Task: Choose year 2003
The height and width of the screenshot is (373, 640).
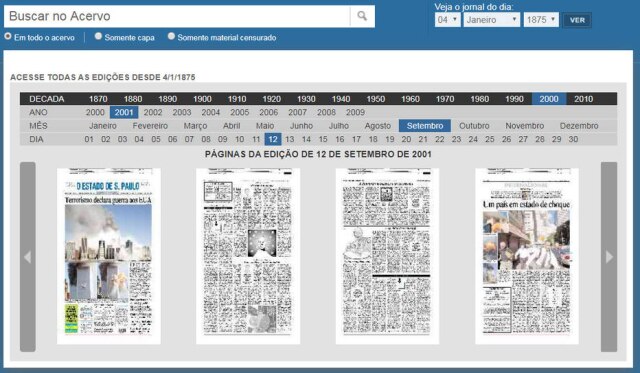Action: click(182, 112)
